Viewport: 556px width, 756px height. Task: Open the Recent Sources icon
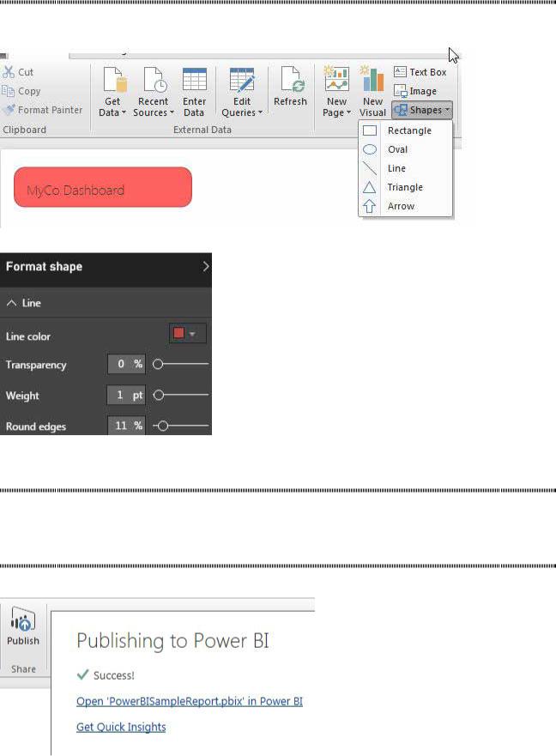(x=154, y=80)
